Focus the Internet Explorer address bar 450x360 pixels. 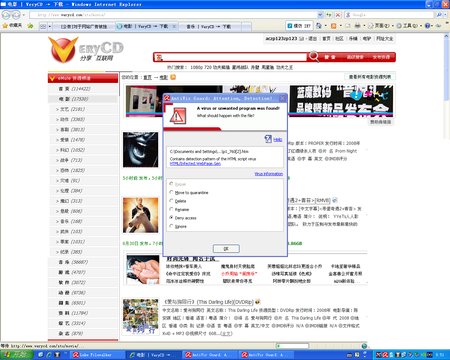pyautogui.click(x=173, y=15)
